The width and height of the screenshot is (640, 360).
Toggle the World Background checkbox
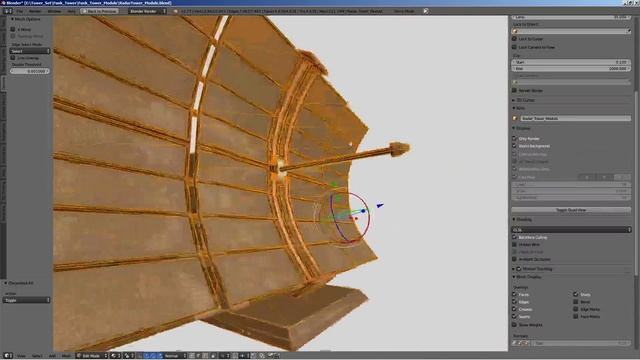[x=514, y=146]
